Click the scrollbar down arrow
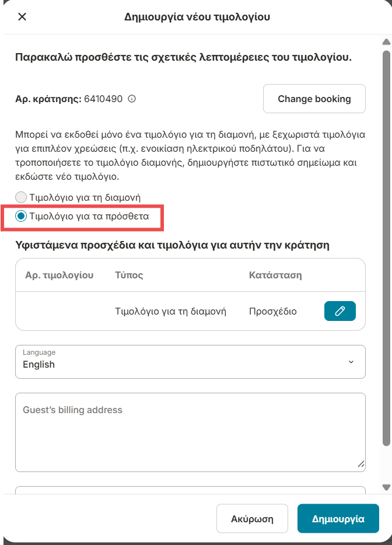Image resolution: width=392 pixels, height=545 pixels. pos(386,487)
